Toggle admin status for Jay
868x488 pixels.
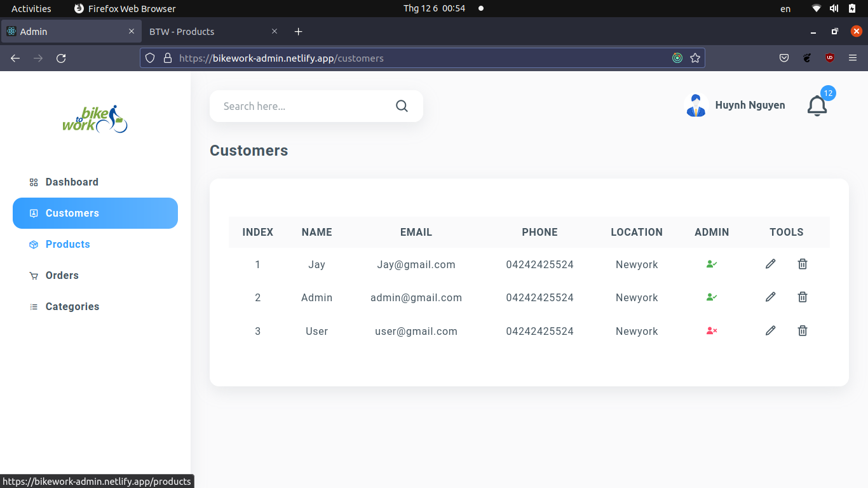coord(712,264)
